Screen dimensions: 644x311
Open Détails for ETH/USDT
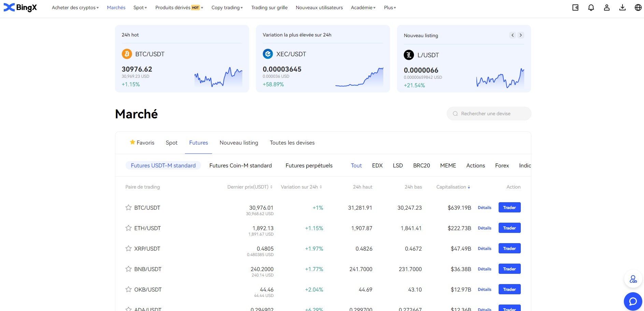click(485, 228)
